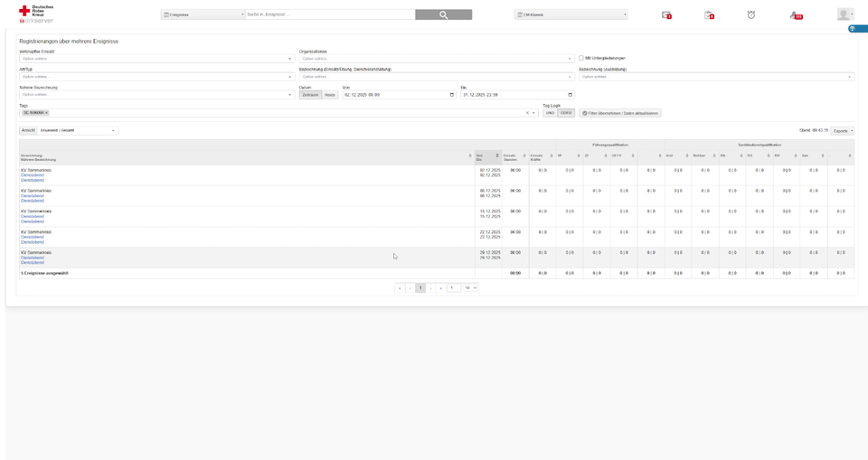The height and width of the screenshot is (460, 868).
Task: Open the alarm clock icon in header
Action: pos(750,14)
